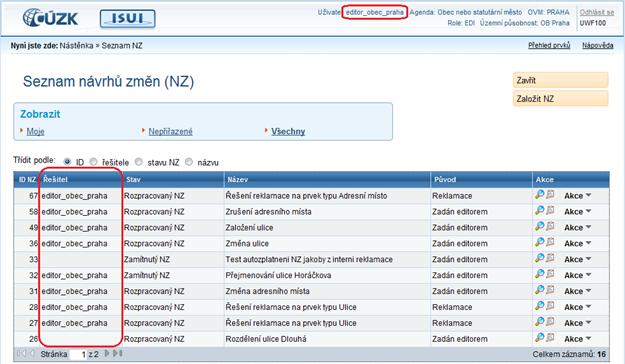Click magnifier icon in Založení ulice row
This screenshot has width=625, height=364.
(x=539, y=227)
